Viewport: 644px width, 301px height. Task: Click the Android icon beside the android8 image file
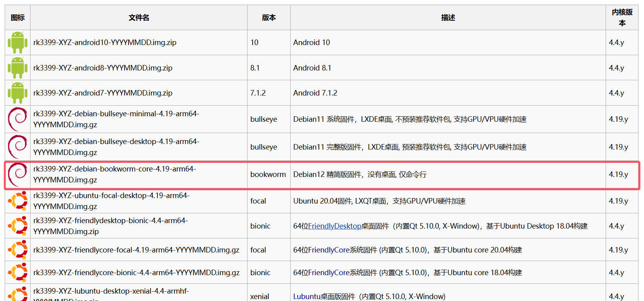[18, 68]
